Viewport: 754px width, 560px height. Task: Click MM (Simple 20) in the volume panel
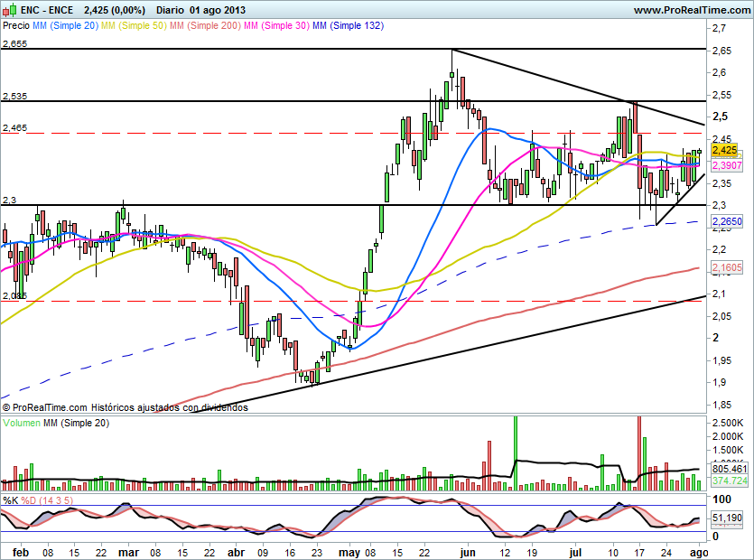pos(77,423)
